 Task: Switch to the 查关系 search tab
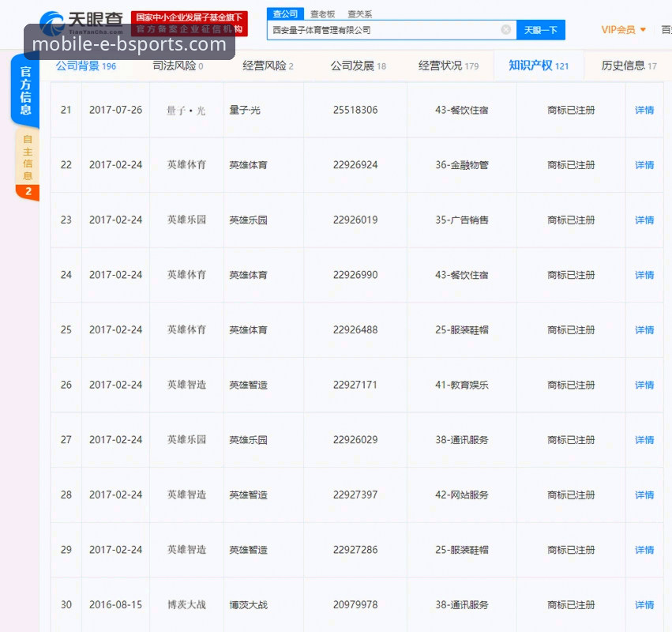tap(362, 13)
